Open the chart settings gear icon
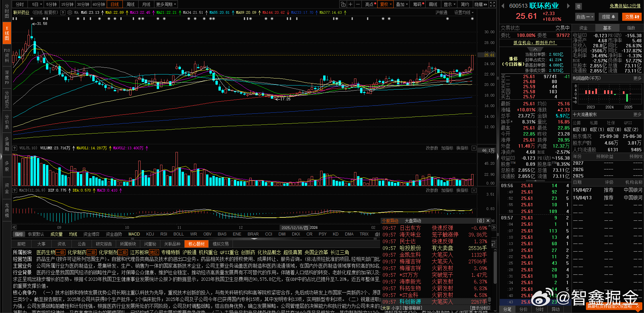Viewport: 644px width, 313px height. point(70,12)
